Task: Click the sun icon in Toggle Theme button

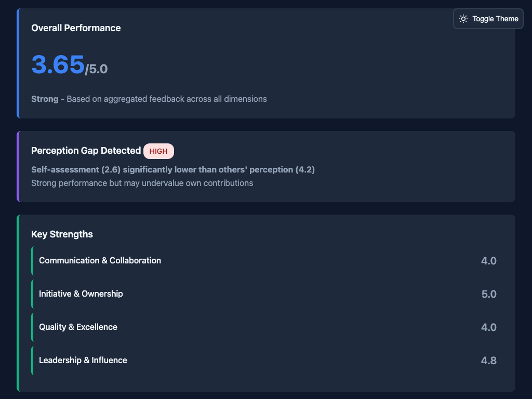Action: (463, 19)
